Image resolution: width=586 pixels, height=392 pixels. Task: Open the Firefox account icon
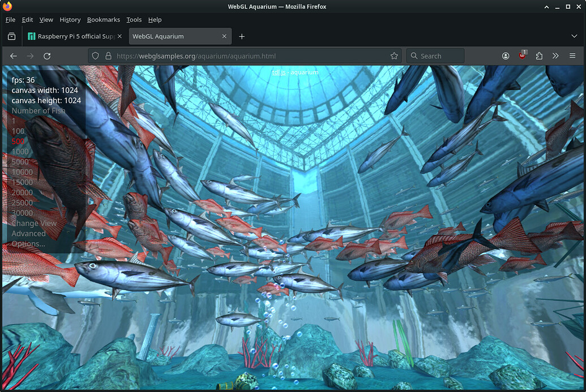(x=506, y=56)
